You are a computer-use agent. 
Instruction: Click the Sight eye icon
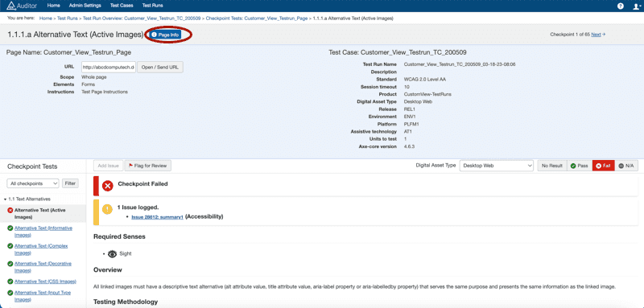[112, 254]
